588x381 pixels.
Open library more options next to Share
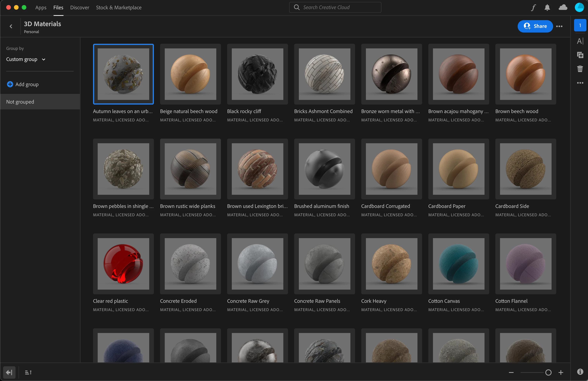(x=559, y=26)
